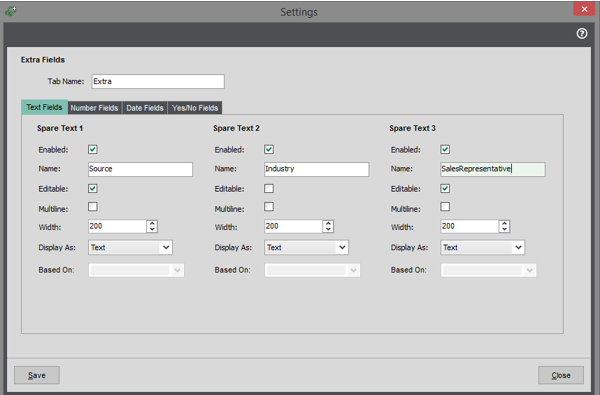
Task: Click the Spare Text 1 heading
Action: pyautogui.click(x=60, y=128)
